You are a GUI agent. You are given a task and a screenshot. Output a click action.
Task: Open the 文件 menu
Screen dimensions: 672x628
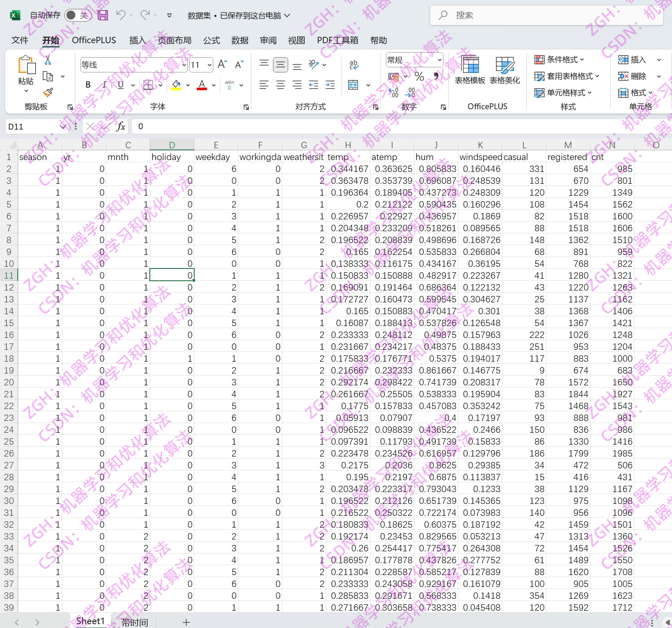[20, 40]
